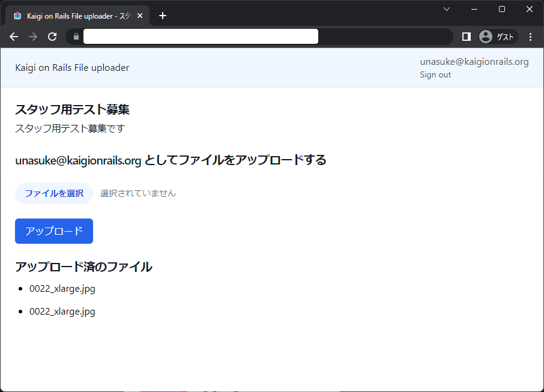Viewport: 544px width, 392px height.
Task: Maximize the browser window
Action: click(x=502, y=10)
